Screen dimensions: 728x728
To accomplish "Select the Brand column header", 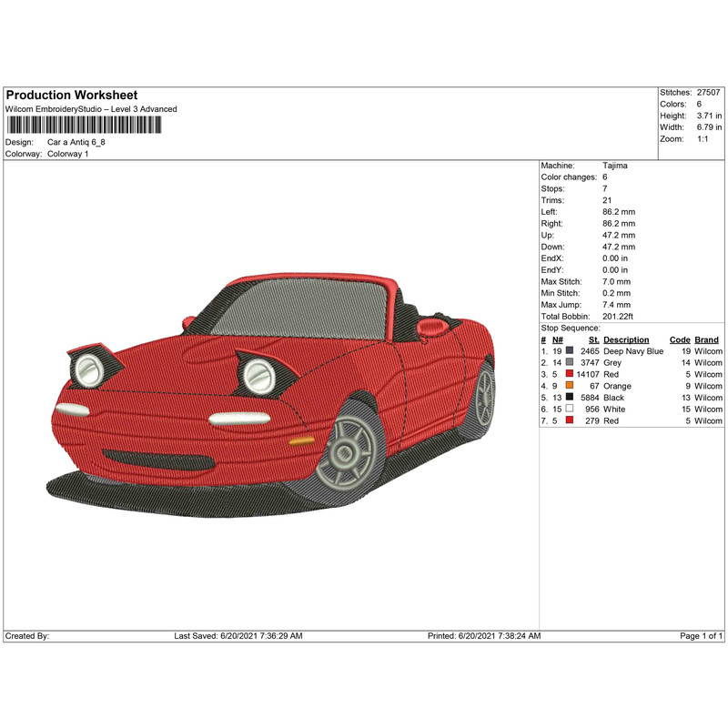I will tap(707, 339).
